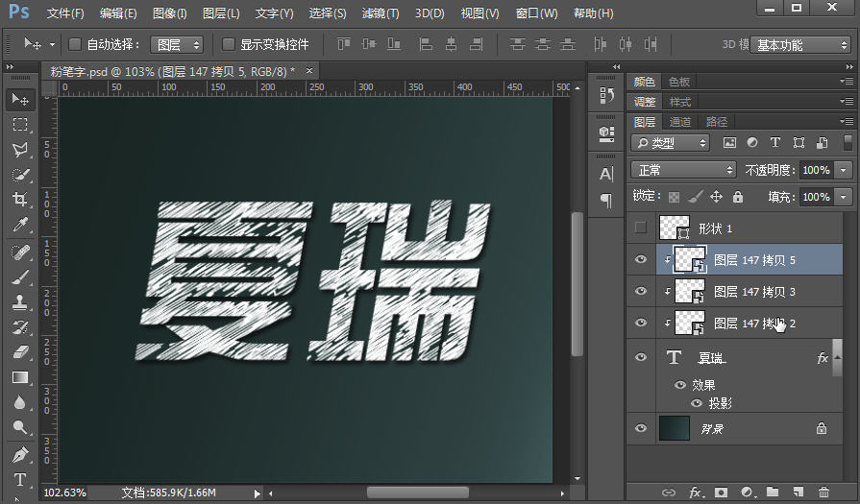This screenshot has width=860, height=504.
Task: Add a layer mask
Action: (721, 492)
